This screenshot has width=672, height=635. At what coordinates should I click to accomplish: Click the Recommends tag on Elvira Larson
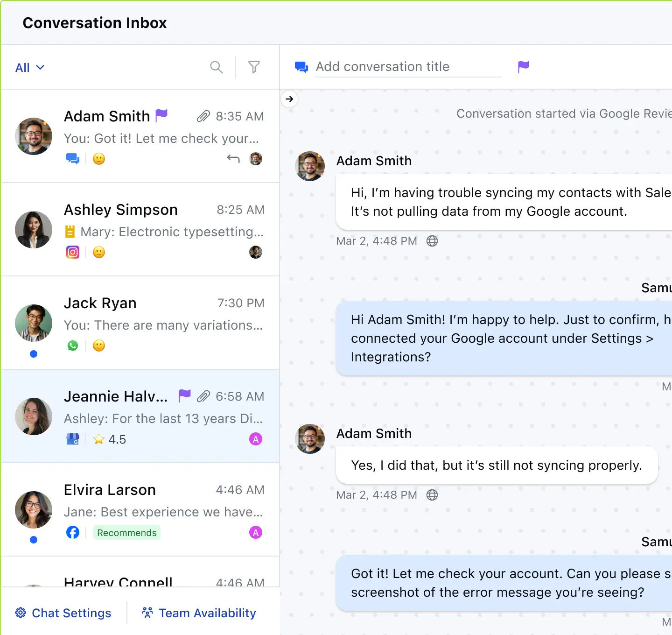(127, 533)
